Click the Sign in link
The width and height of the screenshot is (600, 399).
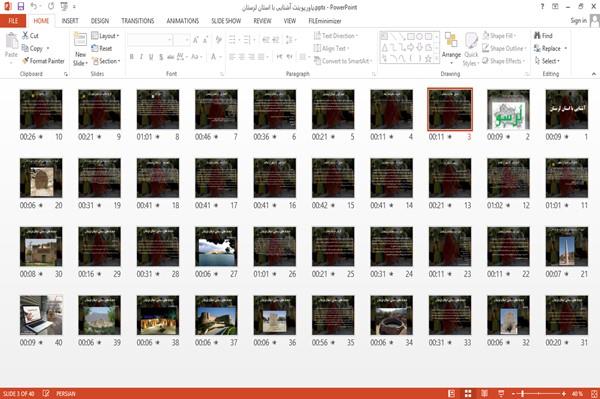click(x=579, y=21)
